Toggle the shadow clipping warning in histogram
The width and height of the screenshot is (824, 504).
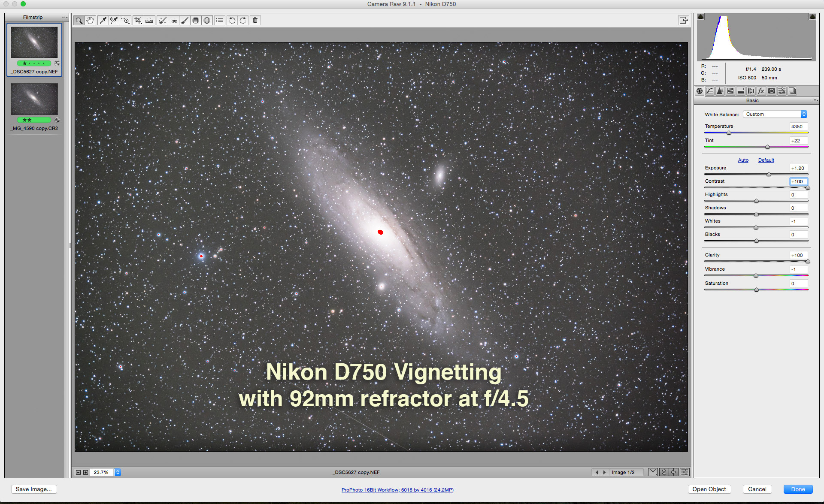coord(700,17)
